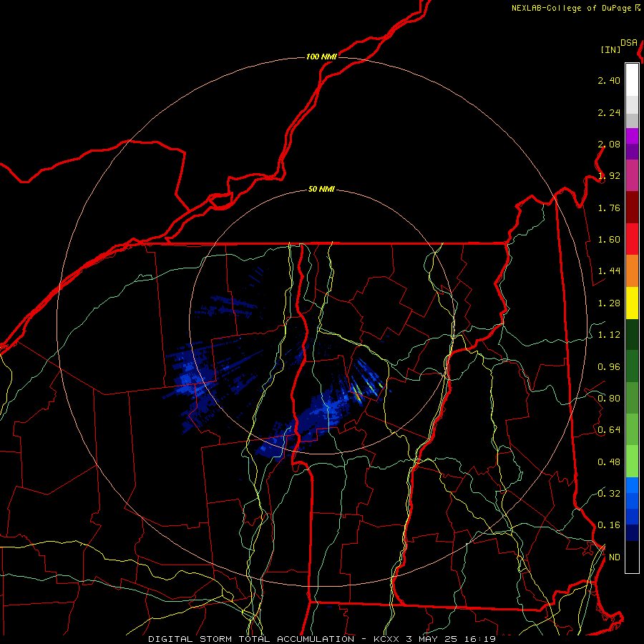Select the black ND legend swatch

click(x=632, y=557)
